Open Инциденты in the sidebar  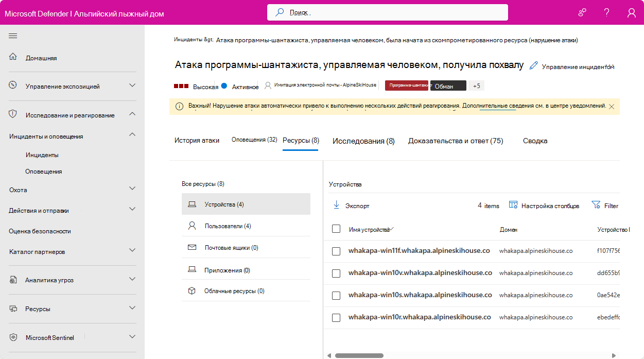42,155
